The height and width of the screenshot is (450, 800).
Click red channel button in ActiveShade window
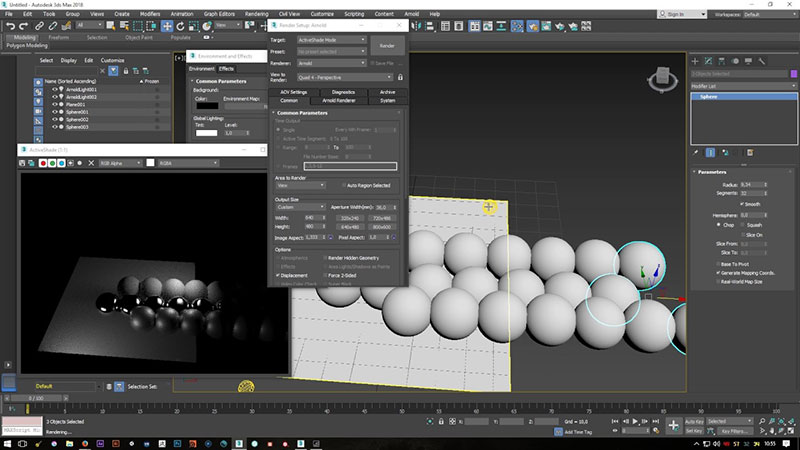[44, 162]
